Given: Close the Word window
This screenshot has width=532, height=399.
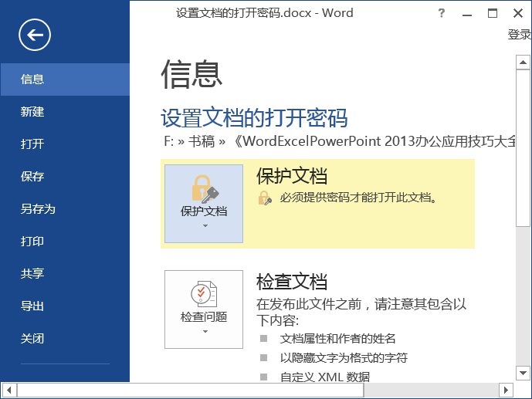Looking at the screenshot, I should coord(518,14).
